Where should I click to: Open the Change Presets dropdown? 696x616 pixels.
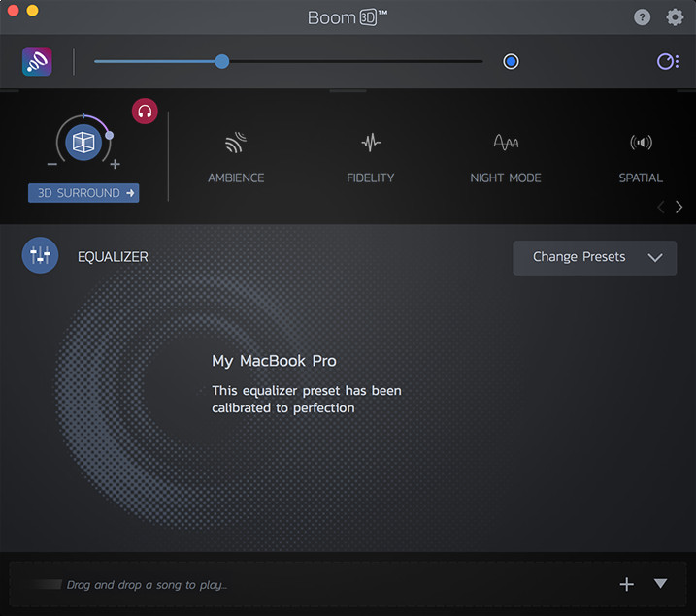pyautogui.click(x=595, y=258)
